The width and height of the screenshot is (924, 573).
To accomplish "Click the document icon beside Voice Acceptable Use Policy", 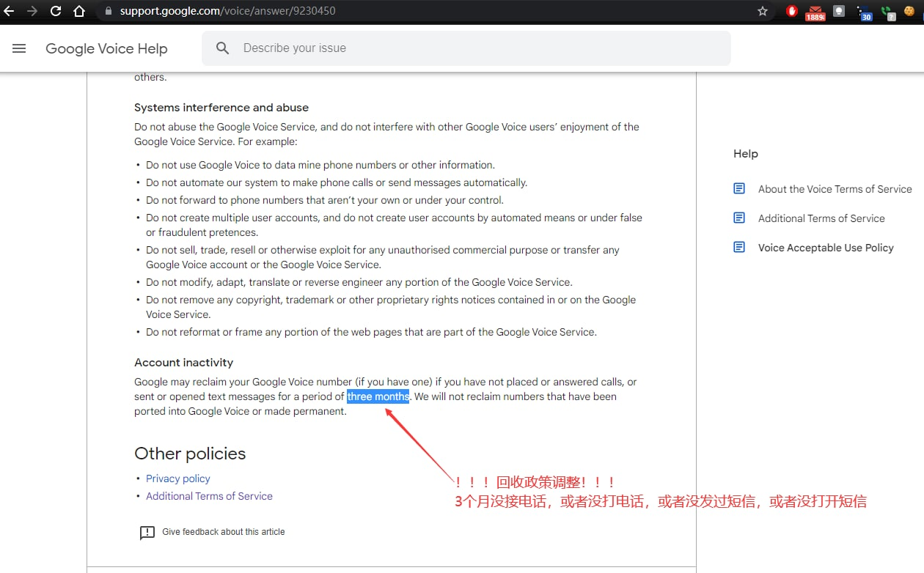I will tap(739, 247).
